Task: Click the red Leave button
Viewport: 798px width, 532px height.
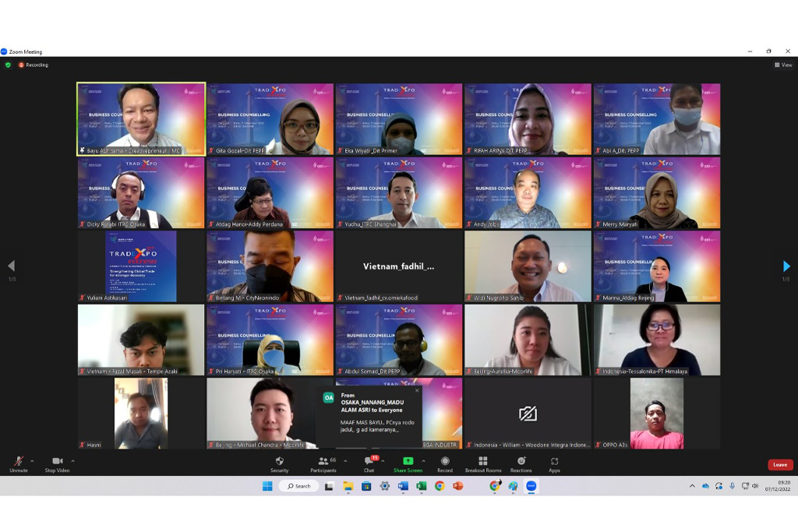Action: coord(779,465)
